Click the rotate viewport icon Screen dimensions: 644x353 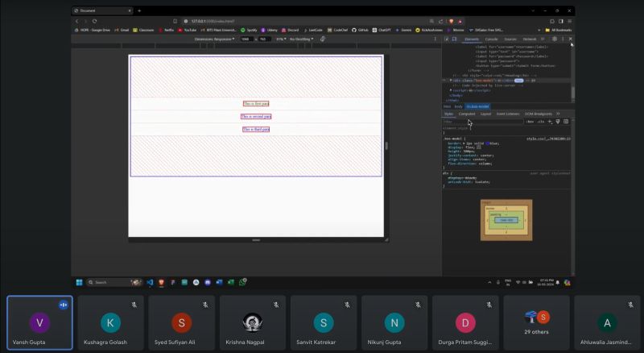[x=323, y=39]
